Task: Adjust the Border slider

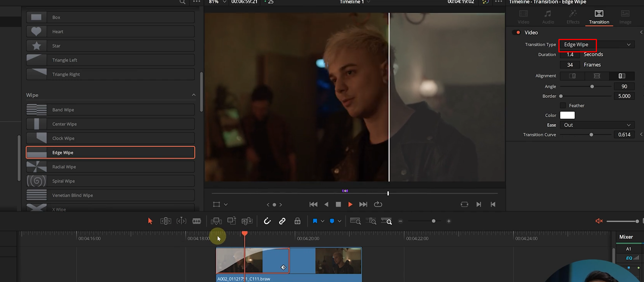Action: (x=561, y=96)
